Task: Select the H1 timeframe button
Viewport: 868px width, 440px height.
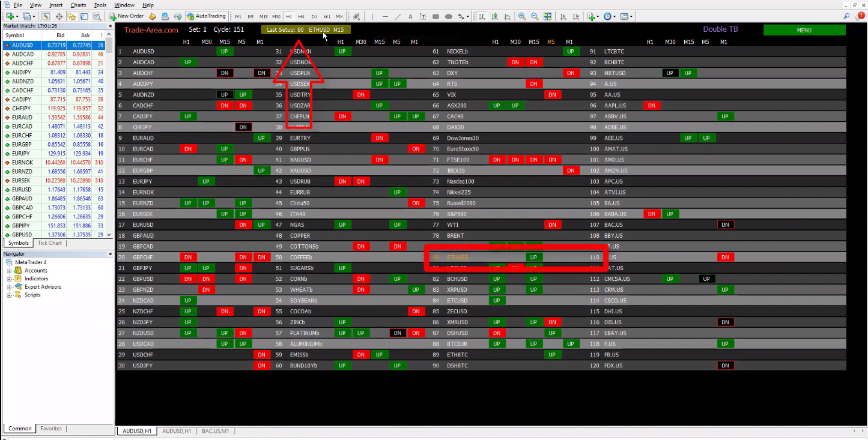Action: pyautogui.click(x=290, y=16)
